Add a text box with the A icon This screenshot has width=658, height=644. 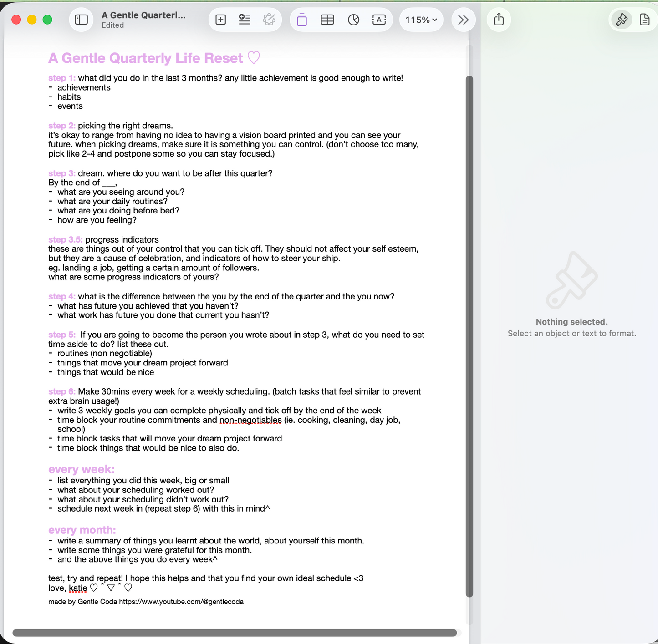pos(379,20)
